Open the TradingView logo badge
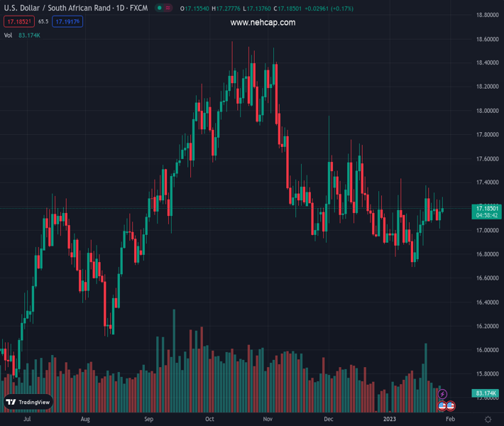Screen dimensions: 504x426 coord(28,402)
